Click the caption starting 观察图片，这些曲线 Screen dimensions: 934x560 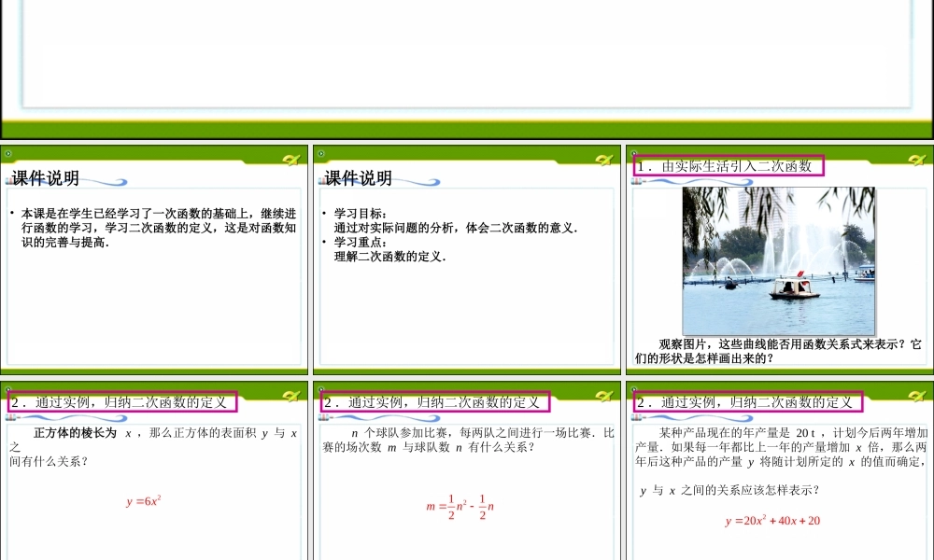point(778,351)
